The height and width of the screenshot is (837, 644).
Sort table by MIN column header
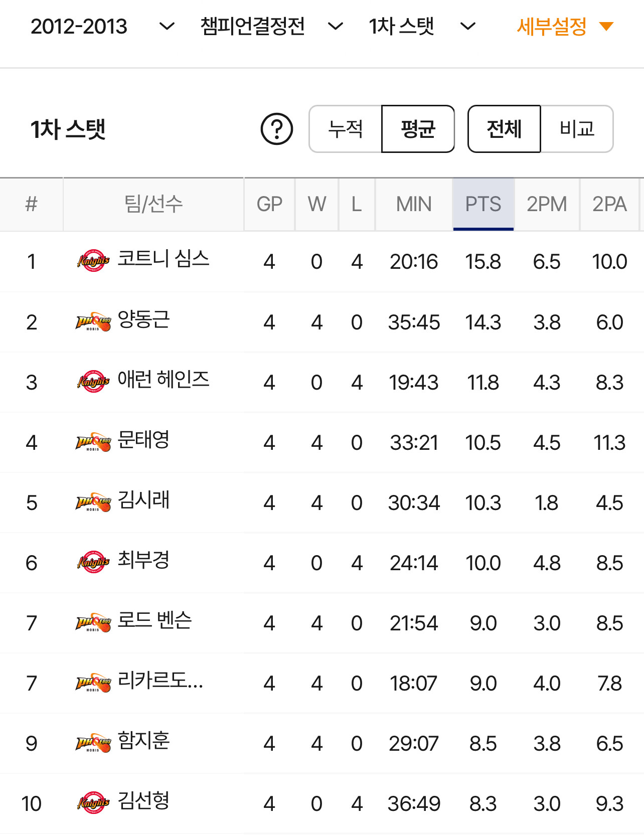[414, 204]
